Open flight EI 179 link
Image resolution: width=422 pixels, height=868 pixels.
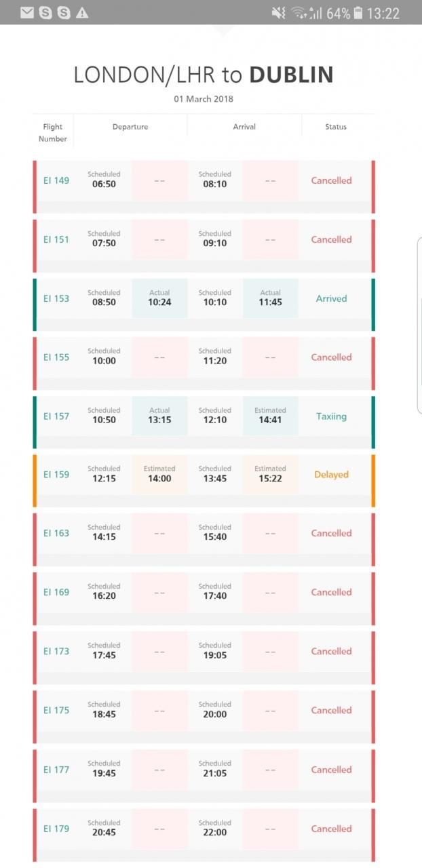point(56,829)
